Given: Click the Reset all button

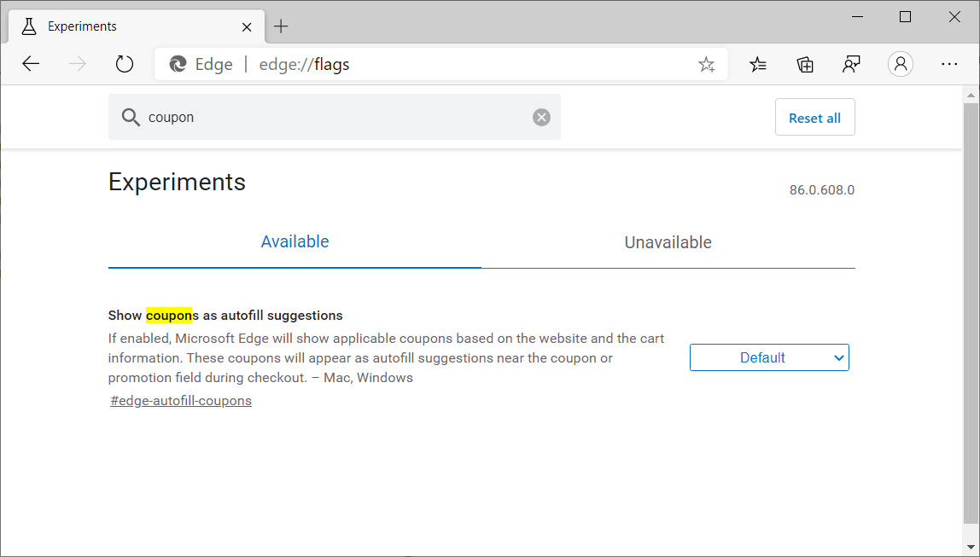Looking at the screenshot, I should point(814,117).
